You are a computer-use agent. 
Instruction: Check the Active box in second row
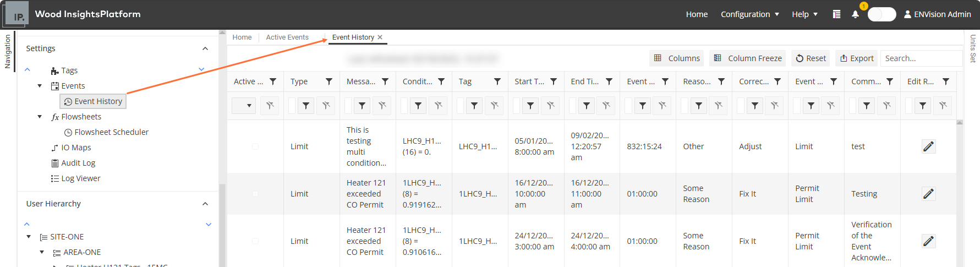(255, 194)
